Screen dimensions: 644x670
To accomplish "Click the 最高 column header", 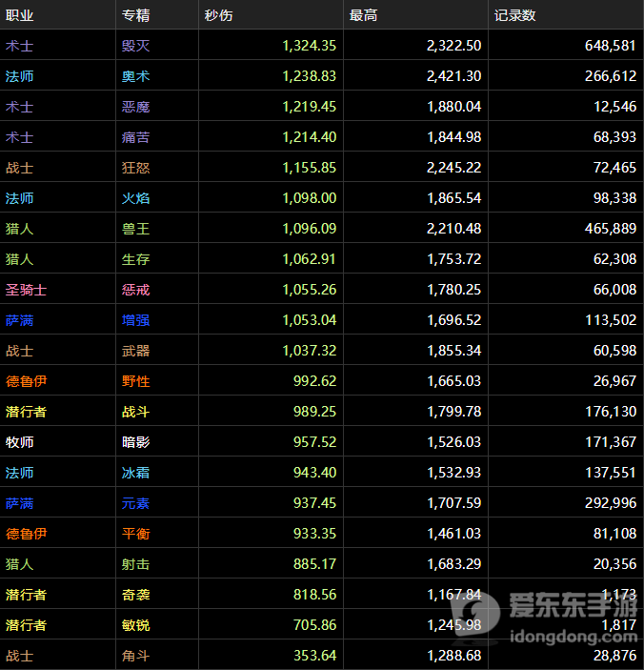I will (363, 15).
